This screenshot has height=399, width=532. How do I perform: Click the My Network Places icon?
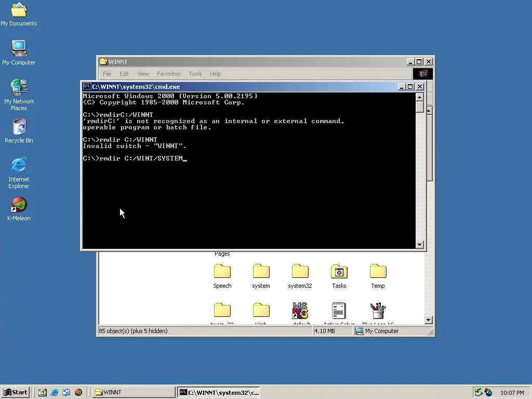(19, 95)
